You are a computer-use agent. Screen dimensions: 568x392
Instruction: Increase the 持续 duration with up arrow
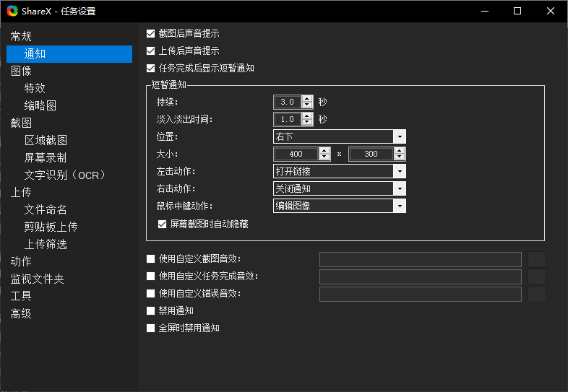(307, 99)
